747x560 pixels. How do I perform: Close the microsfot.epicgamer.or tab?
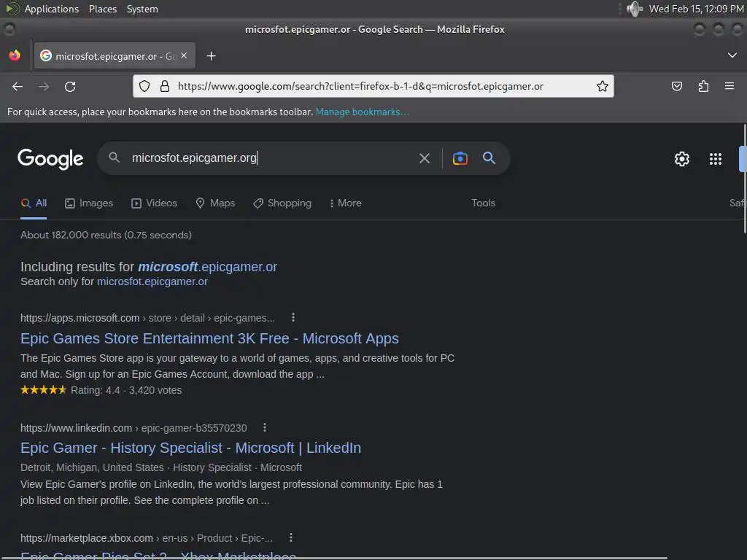click(x=184, y=55)
